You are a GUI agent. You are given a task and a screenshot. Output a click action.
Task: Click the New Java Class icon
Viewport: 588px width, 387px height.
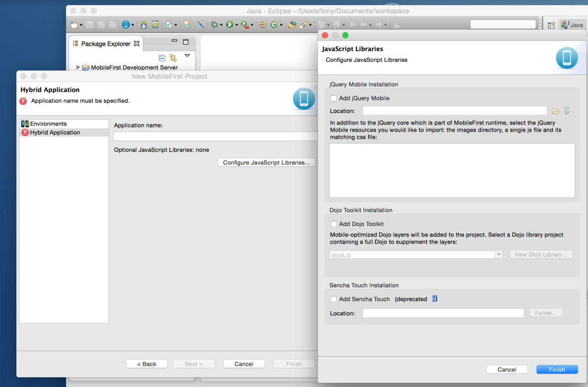coord(274,25)
